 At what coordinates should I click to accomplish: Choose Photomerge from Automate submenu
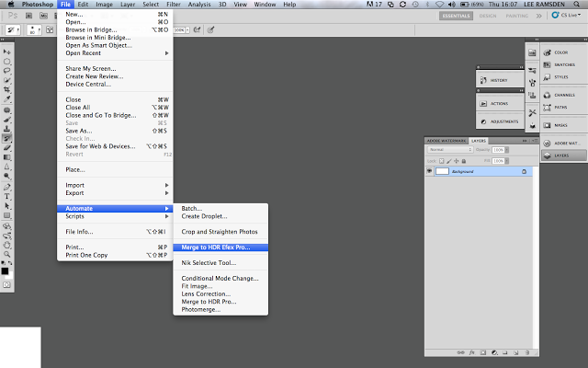click(x=220, y=309)
